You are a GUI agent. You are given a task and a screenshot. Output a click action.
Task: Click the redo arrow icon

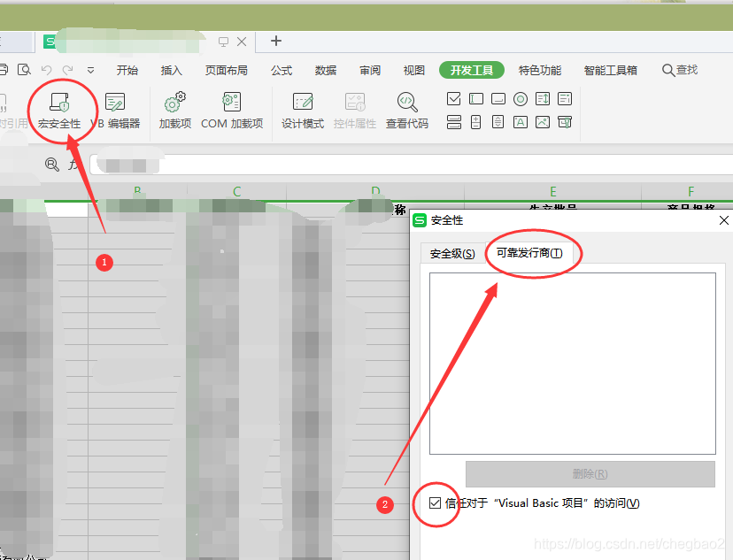(x=68, y=70)
